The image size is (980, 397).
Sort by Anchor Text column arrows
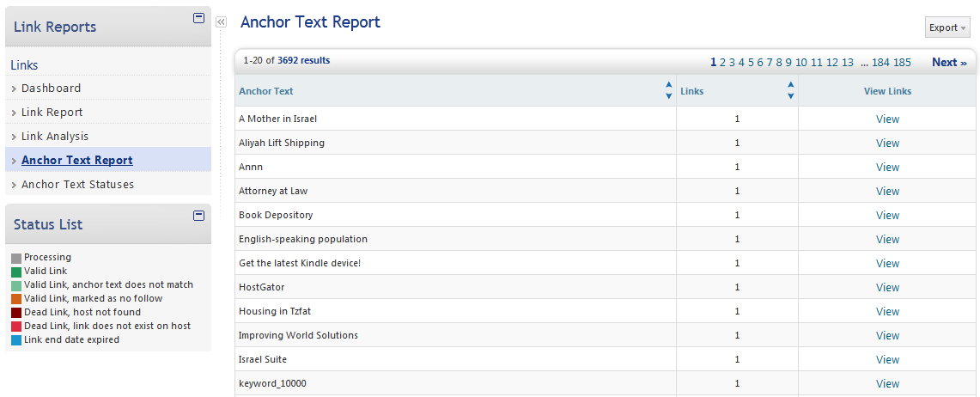click(x=669, y=90)
